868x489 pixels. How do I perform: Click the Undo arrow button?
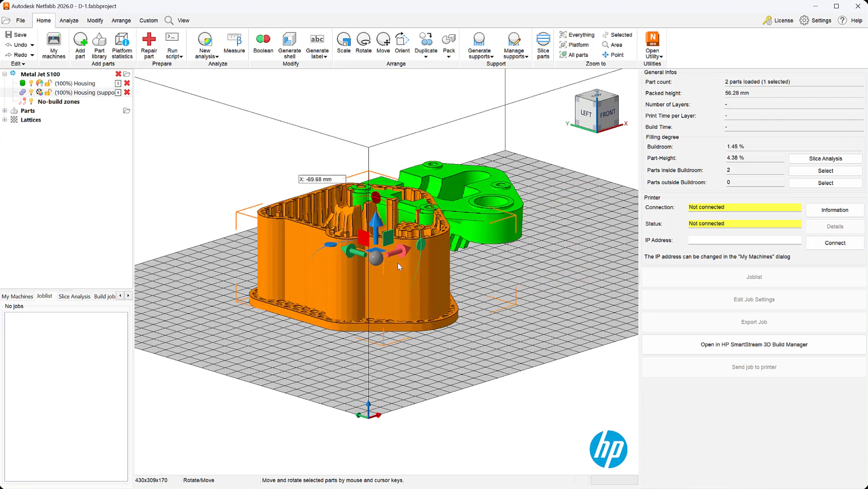tap(9, 45)
